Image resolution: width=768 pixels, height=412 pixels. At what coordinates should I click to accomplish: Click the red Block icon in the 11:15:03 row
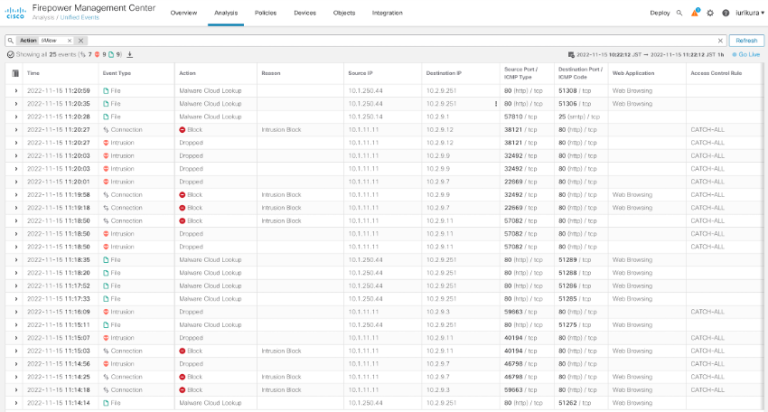coord(182,351)
